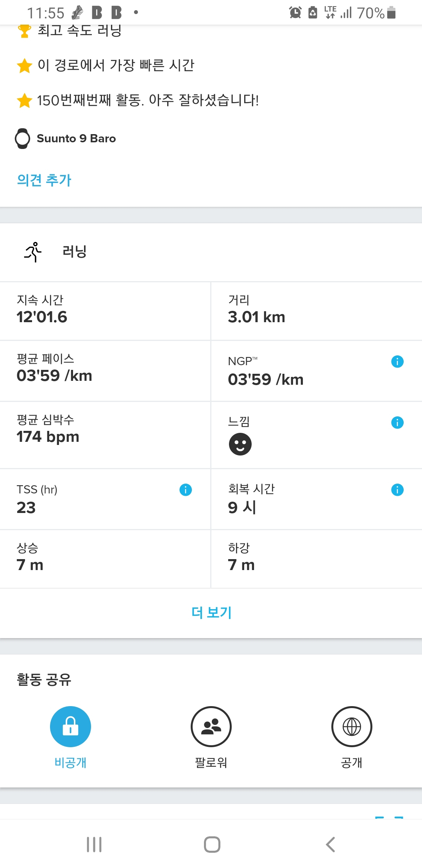Tap the 최고 속도 러닝 trophy icon

[24, 31]
